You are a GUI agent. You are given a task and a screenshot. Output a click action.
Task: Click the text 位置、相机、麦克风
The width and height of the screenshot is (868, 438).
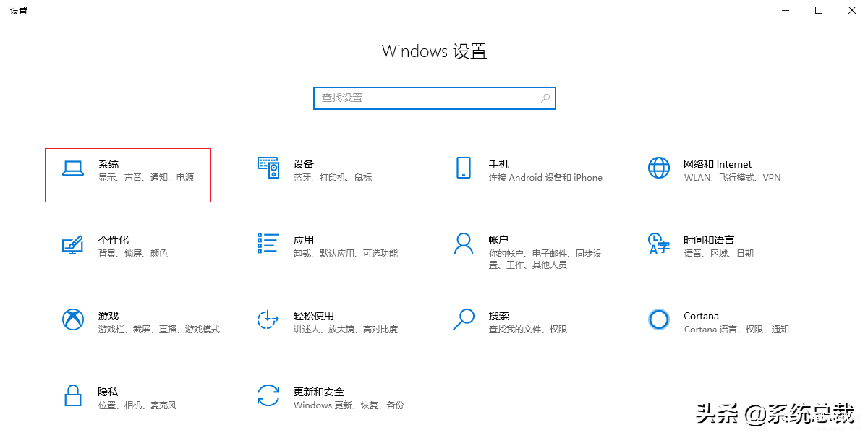point(137,405)
